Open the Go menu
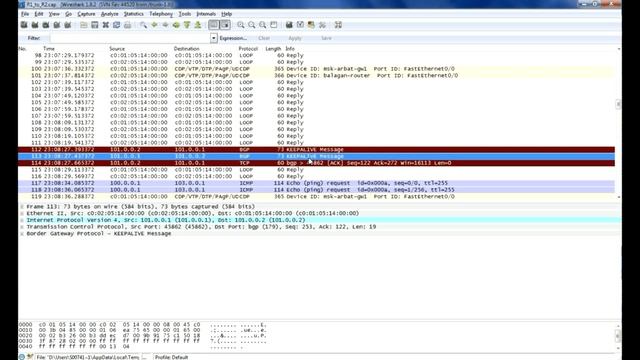The height and width of the screenshot is (360, 640). coord(68,14)
